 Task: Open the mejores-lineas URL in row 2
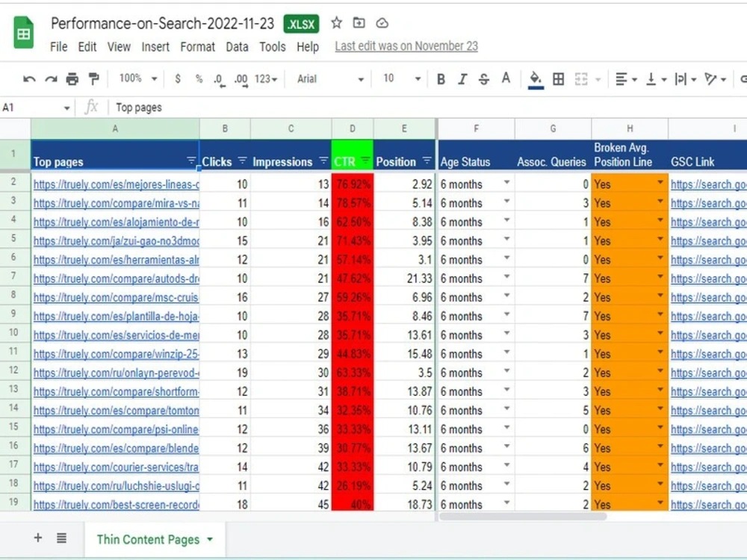point(116,184)
